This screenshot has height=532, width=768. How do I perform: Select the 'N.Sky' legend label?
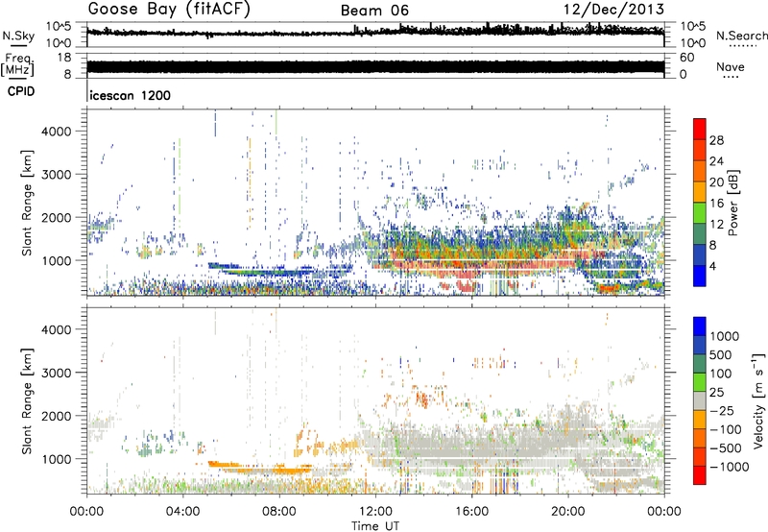[18, 36]
